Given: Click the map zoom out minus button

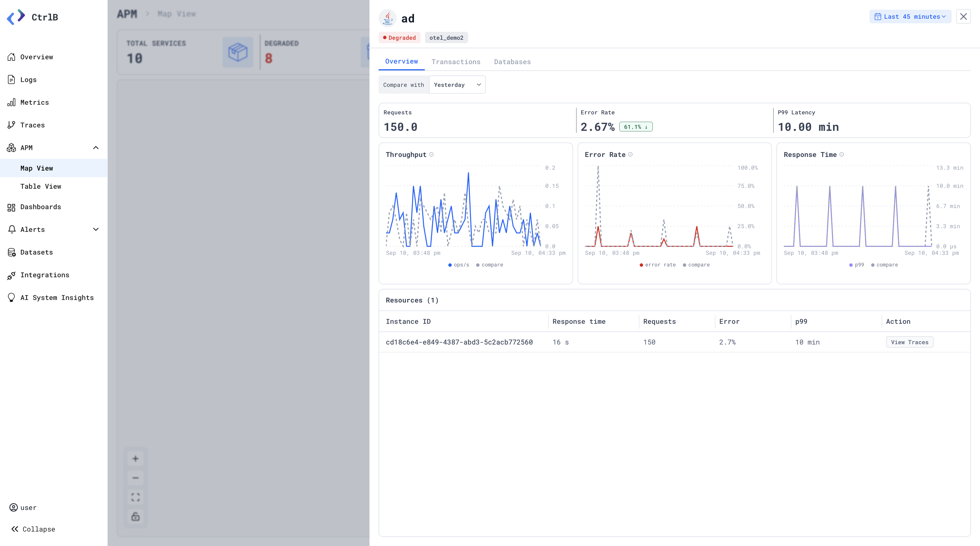Looking at the screenshot, I should (136, 478).
